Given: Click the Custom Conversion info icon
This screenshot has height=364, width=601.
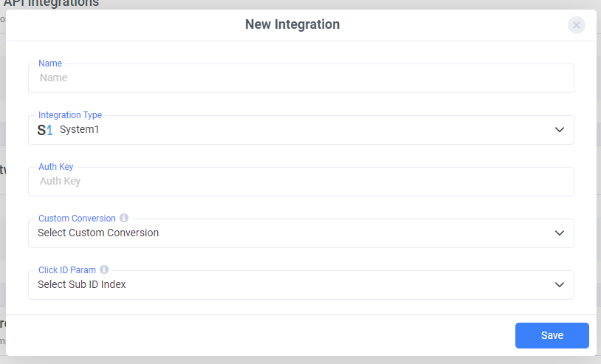Looking at the screenshot, I should pyautogui.click(x=124, y=219).
